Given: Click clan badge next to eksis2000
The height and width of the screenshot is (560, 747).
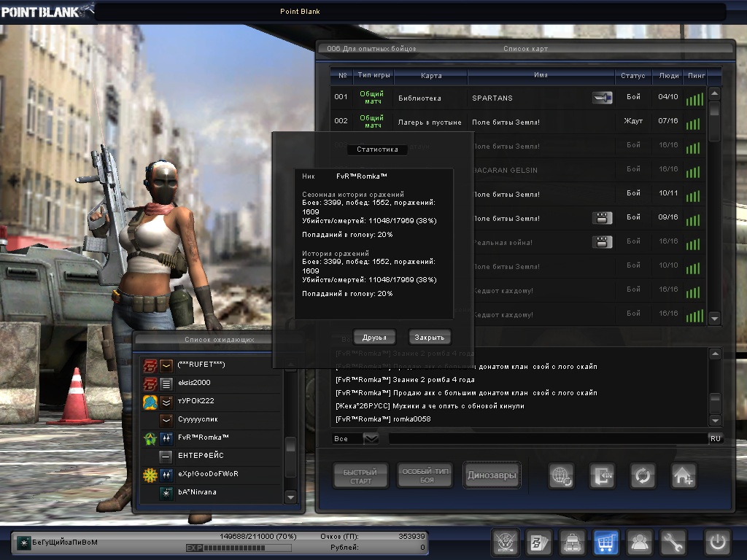Looking at the screenshot, I should coord(150,384).
